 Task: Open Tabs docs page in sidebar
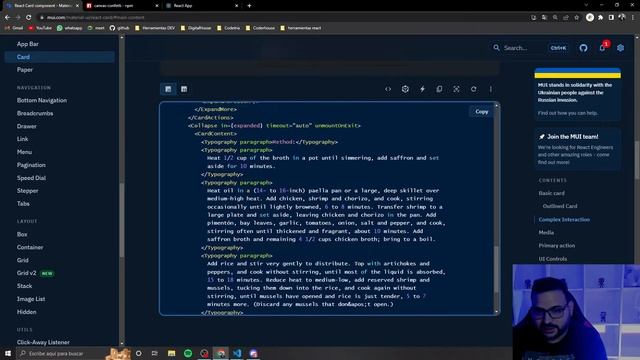(23, 204)
